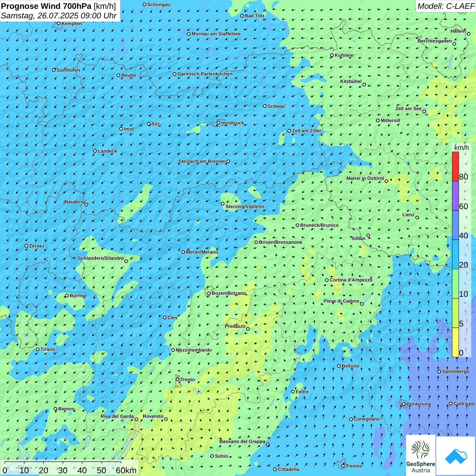Select the 'Matrei in Osttirol' label
The height and width of the screenshot is (476, 476).
click(x=365, y=178)
